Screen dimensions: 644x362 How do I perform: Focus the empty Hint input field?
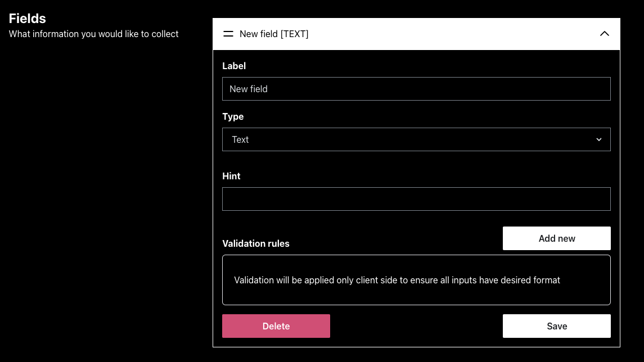(416, 199)
